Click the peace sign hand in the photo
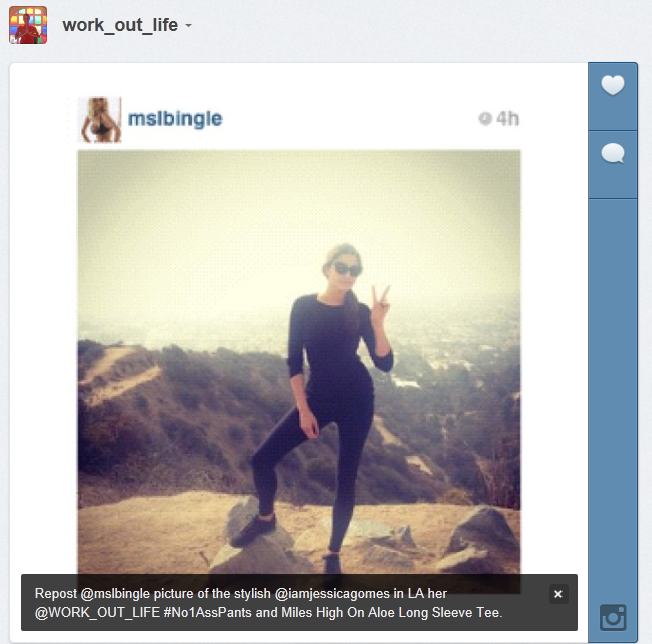Viewport: 652px width, 644px height. 380,306
